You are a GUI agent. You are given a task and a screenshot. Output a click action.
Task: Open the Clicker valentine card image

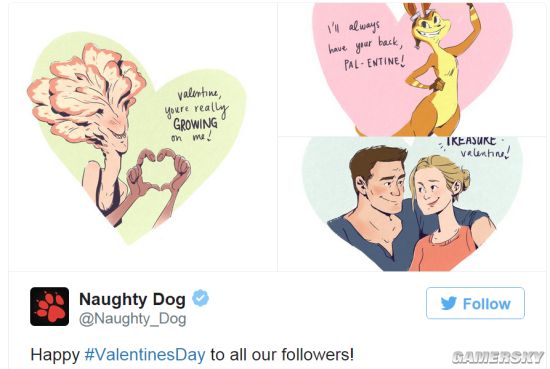(143, 137)
